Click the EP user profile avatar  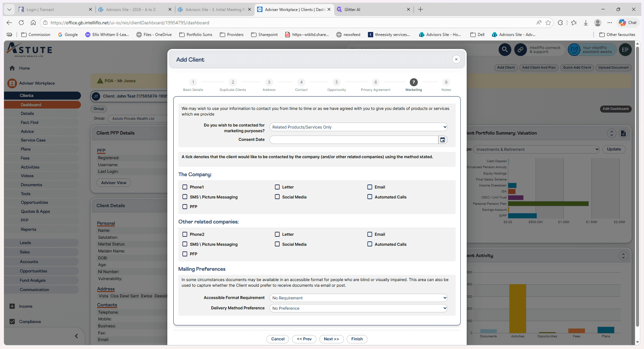pos(625,50)
